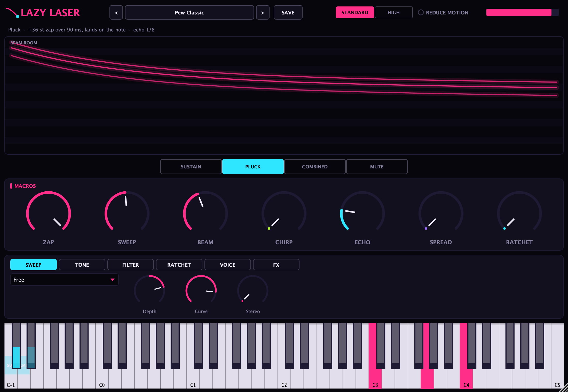Viewport: 568px width, 392px height.
Task: Click the pink output level bar
Action: 522,12
